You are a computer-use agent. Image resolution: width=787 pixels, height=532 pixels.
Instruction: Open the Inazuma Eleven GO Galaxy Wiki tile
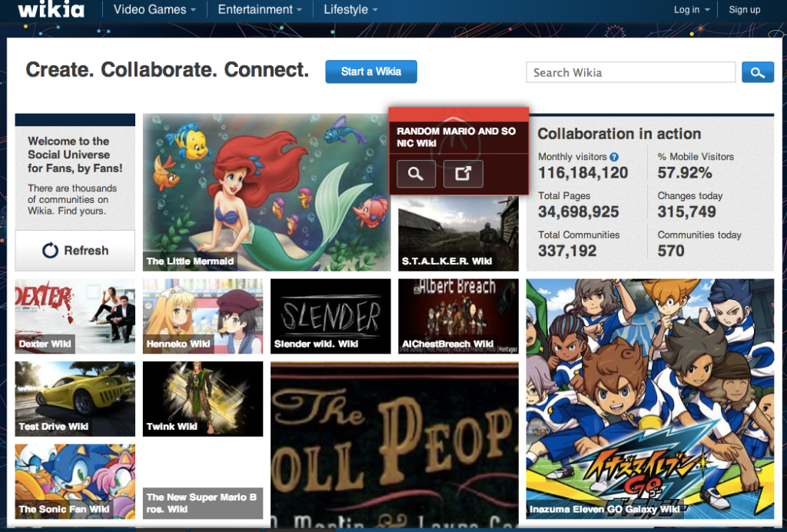click(650, 399)
